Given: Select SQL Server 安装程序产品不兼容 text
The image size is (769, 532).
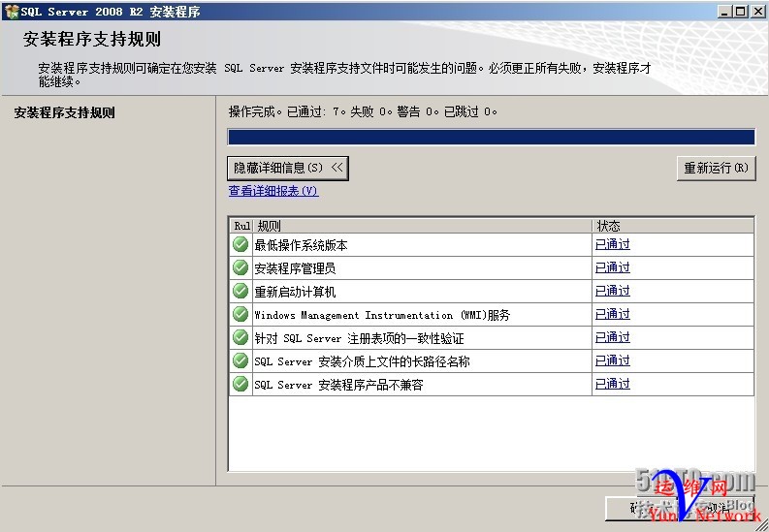Looking at the screenshot, I should (338, 385).
